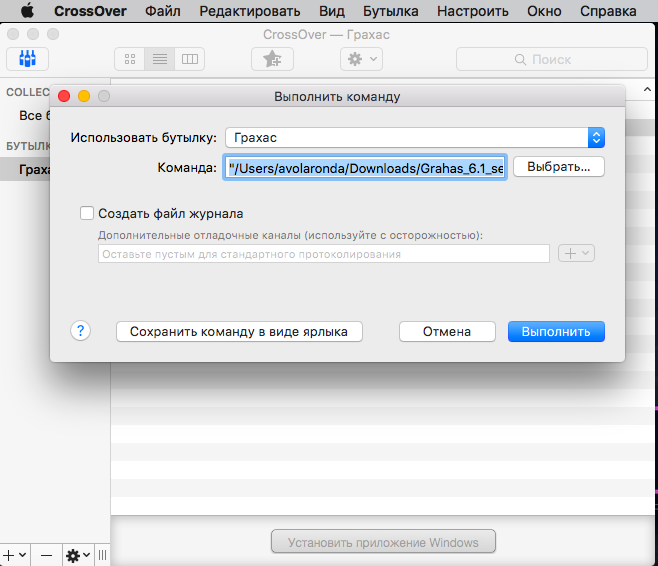The width and height of the screenshot is (658, 566).
Task: Minimize the Выполнить команду dialog
Action: (x=84, y=96)
